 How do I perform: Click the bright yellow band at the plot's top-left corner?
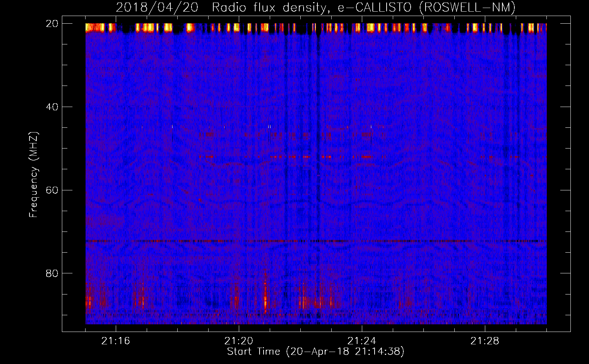coord(95,28)
